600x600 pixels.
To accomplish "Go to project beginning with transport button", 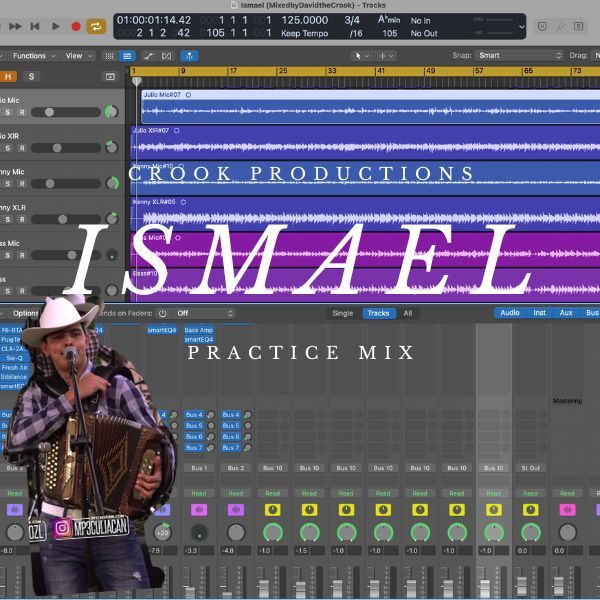I will point(35,26).
